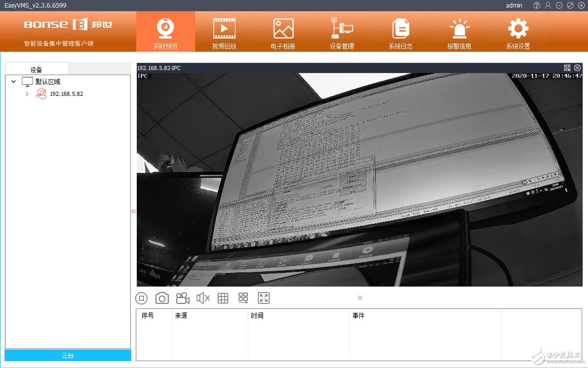Enter fullscreen video mode
Screen dimensions: 588x368
pos(264,298)
